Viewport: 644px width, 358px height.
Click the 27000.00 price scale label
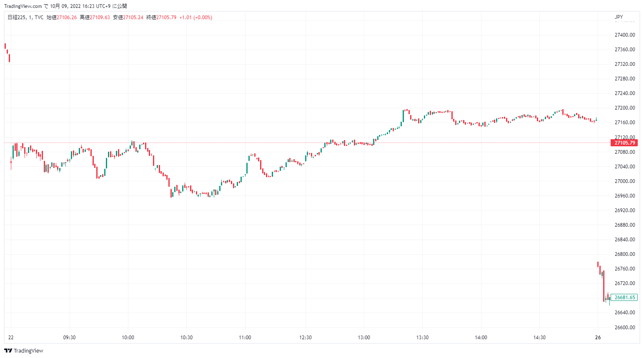[x=625, y=181]
